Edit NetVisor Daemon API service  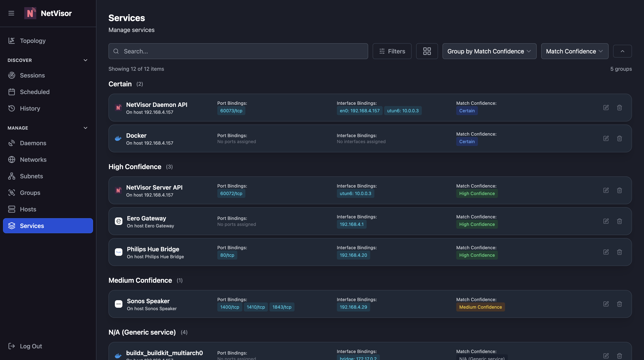tap(606, 108)
